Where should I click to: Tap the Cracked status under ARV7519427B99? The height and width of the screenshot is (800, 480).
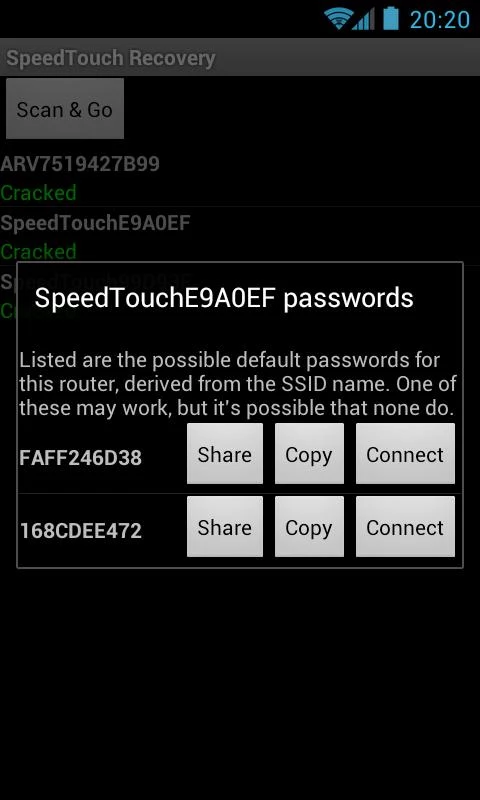tap(38, 193)
